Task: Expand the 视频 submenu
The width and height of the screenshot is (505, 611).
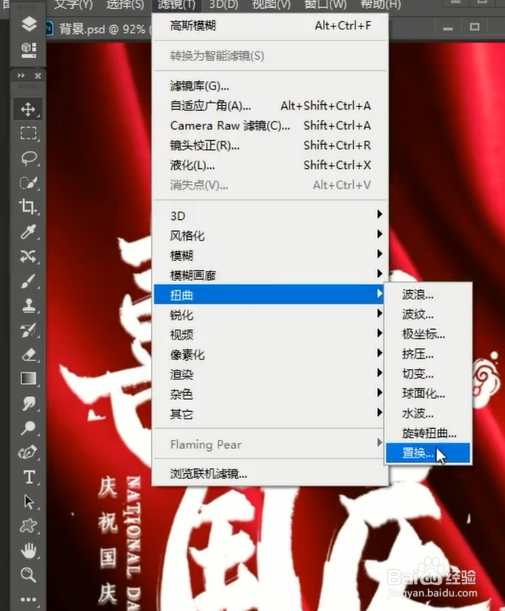Action: point(270,335)
